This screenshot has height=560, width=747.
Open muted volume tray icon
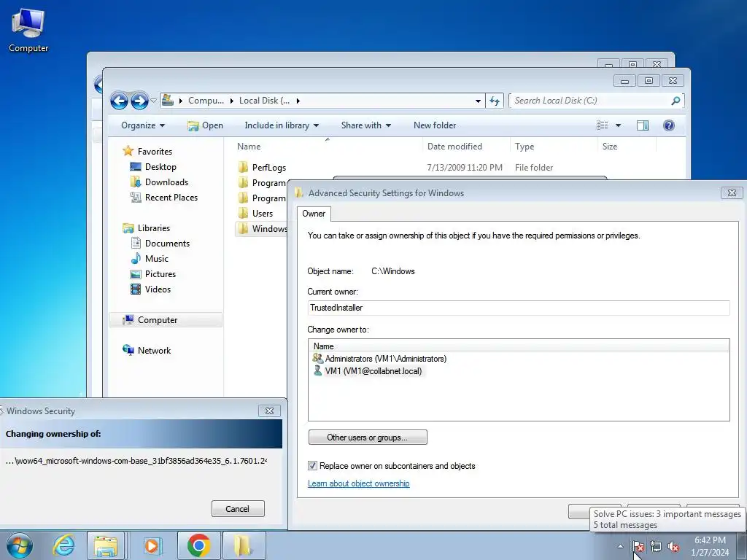(673, 546)
